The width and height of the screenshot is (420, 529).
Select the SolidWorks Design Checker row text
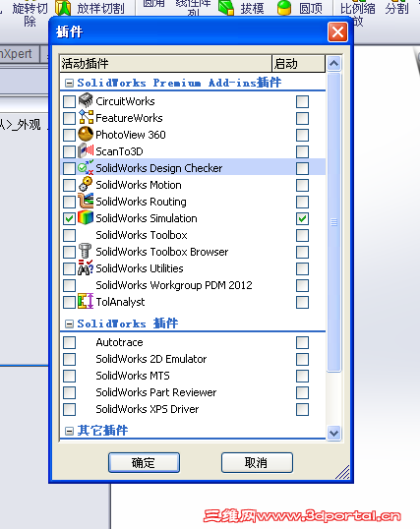click(159, 168)
